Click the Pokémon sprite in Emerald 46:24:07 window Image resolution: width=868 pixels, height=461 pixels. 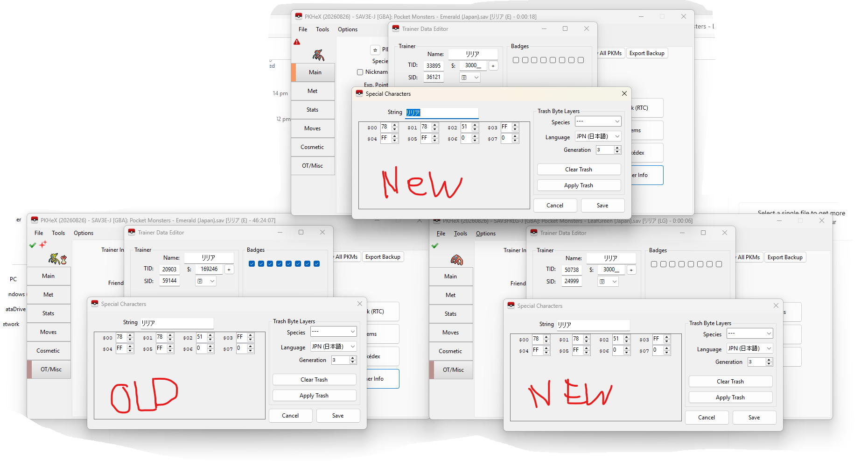click(54, 258)
